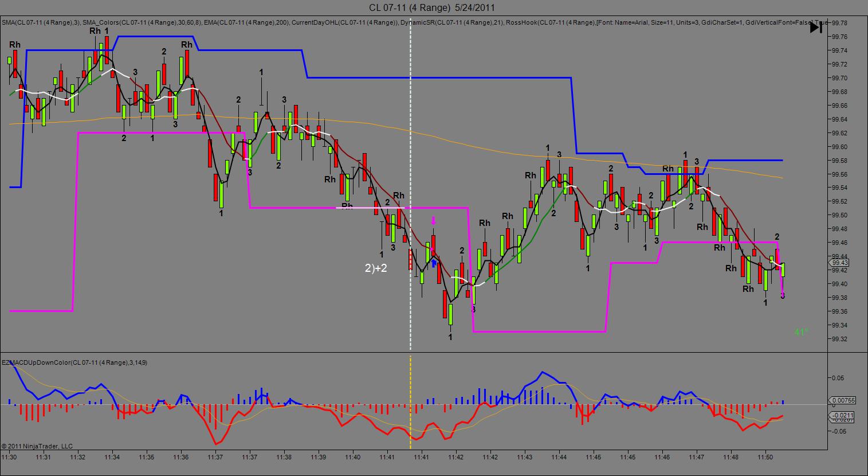
Task: Click the 11:34 time axis label
Action: click(x=112, y=457)
